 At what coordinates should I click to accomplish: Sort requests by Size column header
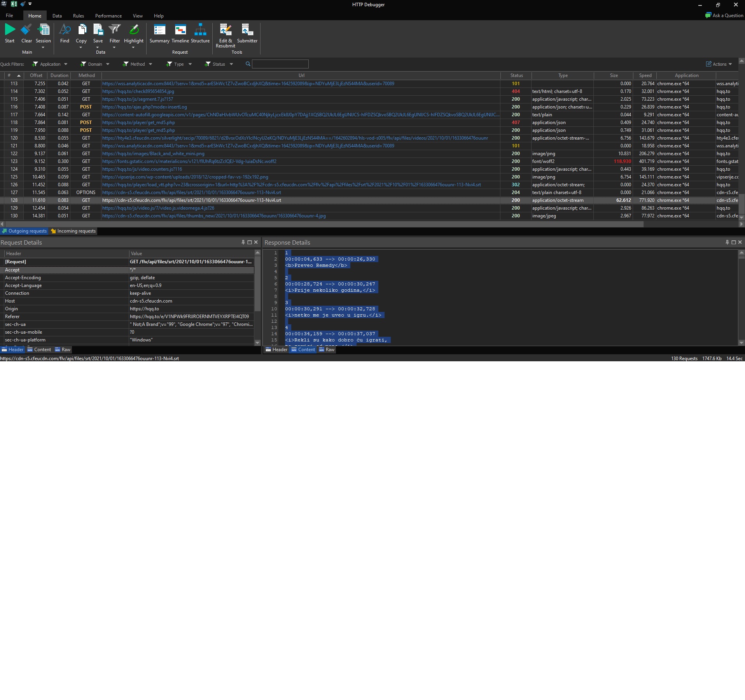(x=614, y=75)
